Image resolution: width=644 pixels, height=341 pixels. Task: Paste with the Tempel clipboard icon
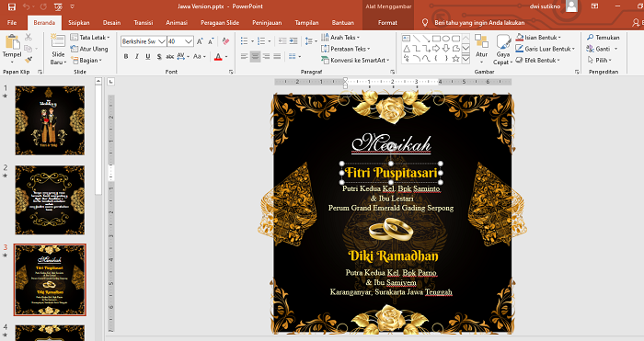coord(12,42)
